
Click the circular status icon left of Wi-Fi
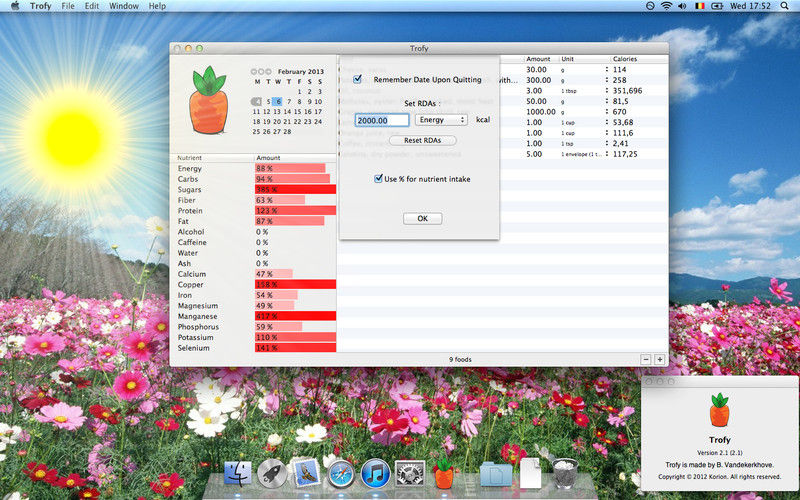tap(650, 6)
